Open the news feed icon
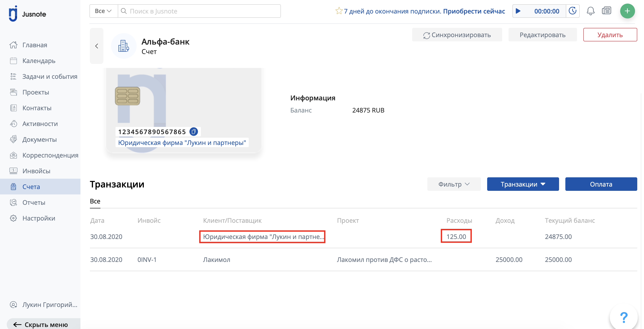 (x=606, y=11)
